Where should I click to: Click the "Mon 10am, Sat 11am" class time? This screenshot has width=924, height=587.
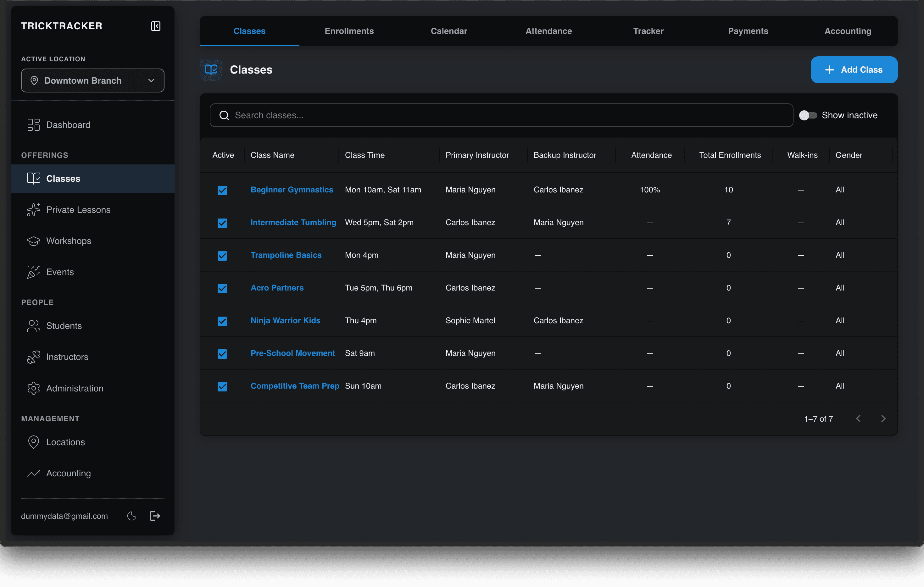[x=383, y=190]
